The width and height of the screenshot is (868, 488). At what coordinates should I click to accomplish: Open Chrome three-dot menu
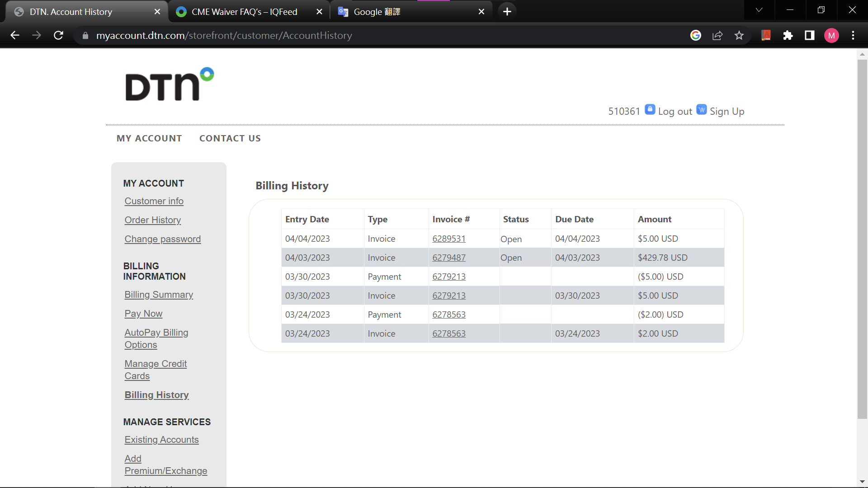pyautogui.click(x=853, y=35)
